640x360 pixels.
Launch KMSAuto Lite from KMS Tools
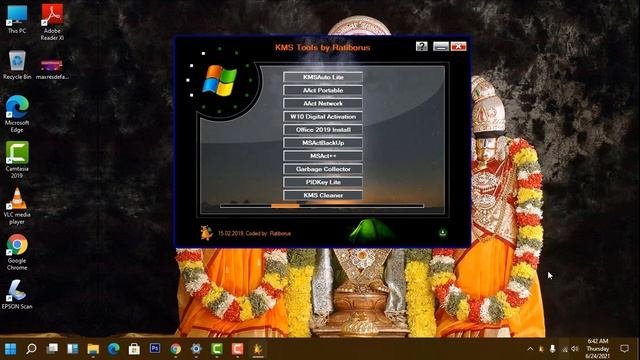pyautogui.click(x=323, y=77)
